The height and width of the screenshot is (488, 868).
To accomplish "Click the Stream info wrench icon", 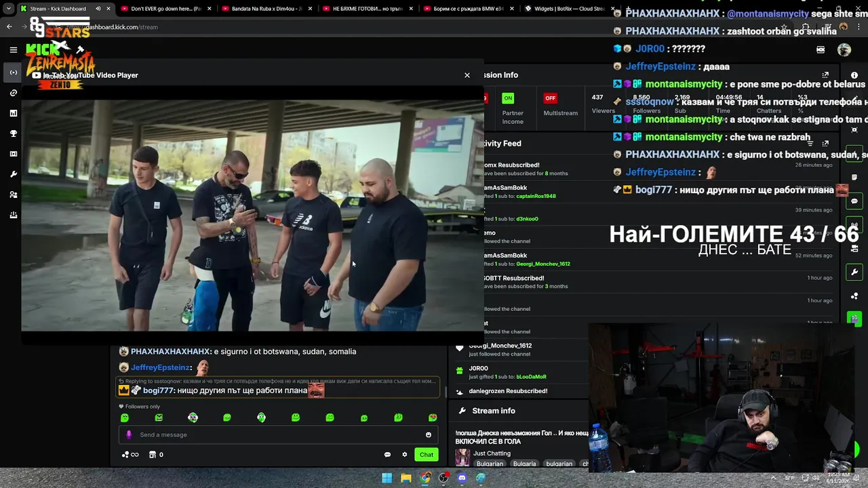I will pos(462,411).
